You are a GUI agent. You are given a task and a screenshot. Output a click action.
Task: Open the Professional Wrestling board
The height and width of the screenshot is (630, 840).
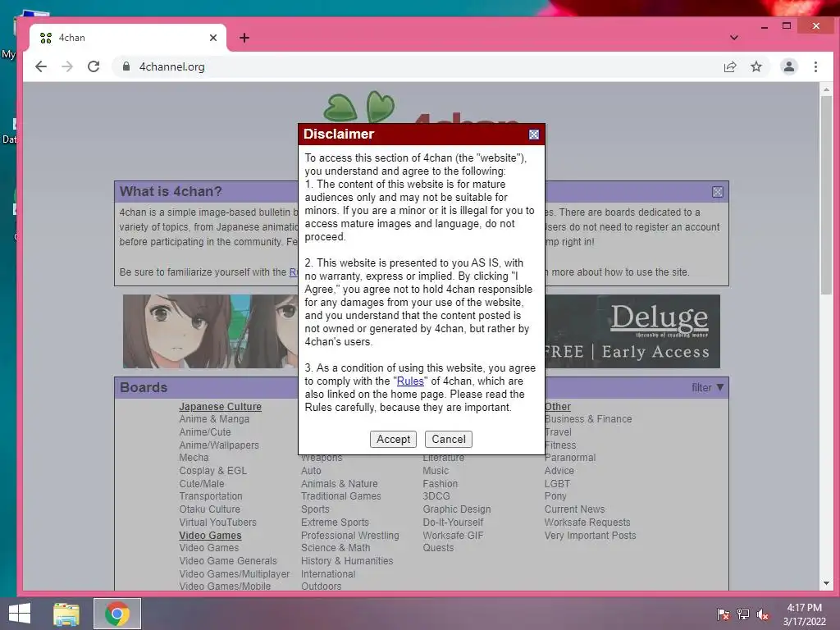pyautogui.click(x=349, y=535)
